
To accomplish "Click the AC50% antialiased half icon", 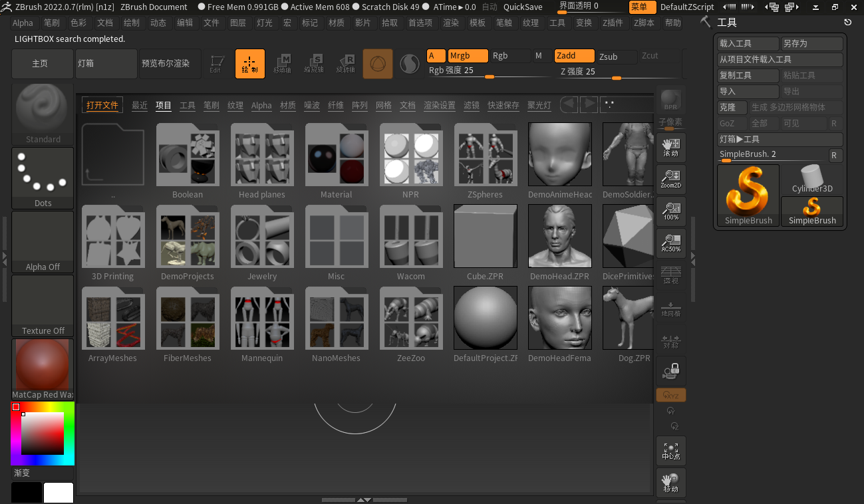I will pyautogui.click(x=670, y=243).
